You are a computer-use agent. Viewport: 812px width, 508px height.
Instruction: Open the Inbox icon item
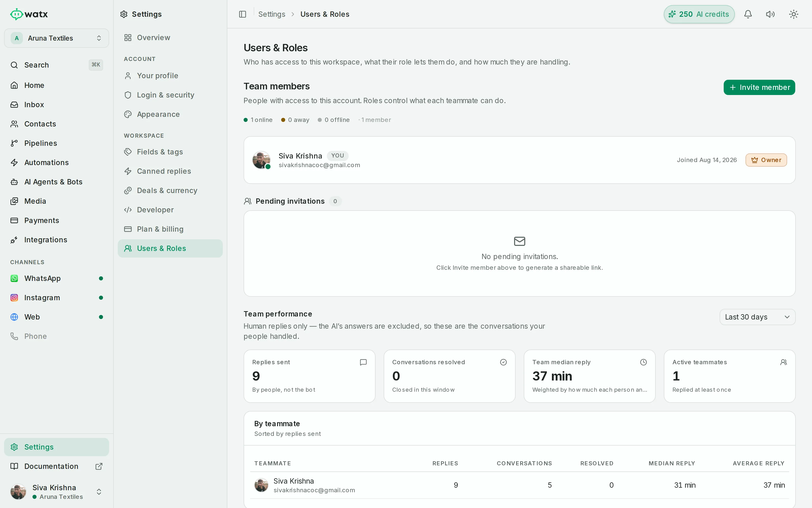pos(56,104)
